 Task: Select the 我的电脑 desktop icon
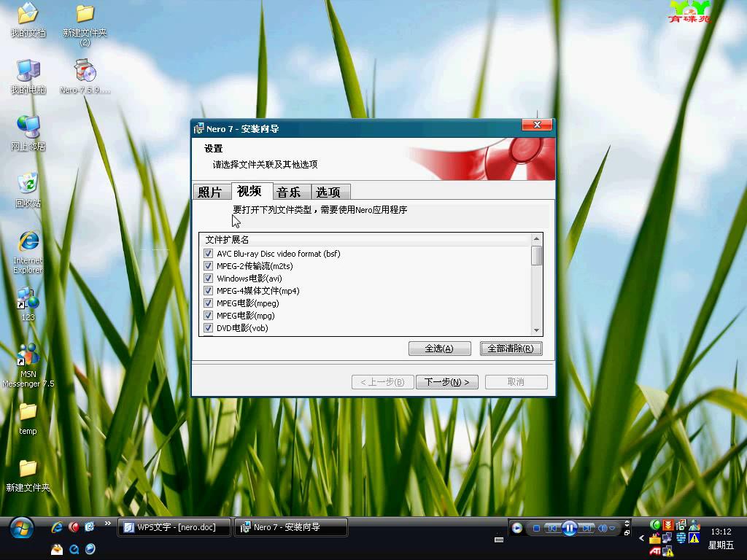(x=28, y=77)
